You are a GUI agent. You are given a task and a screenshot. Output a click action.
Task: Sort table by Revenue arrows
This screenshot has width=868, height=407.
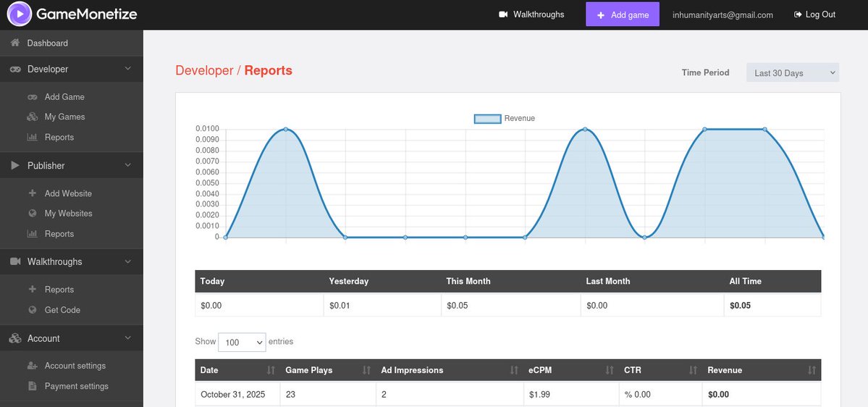[x=812, y=370]
